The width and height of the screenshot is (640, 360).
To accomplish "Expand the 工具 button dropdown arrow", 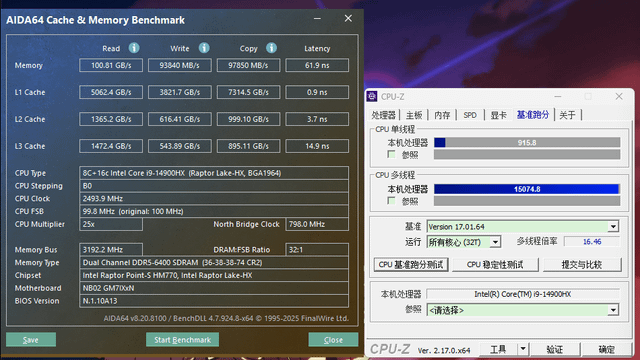I will tap(523, 349).
